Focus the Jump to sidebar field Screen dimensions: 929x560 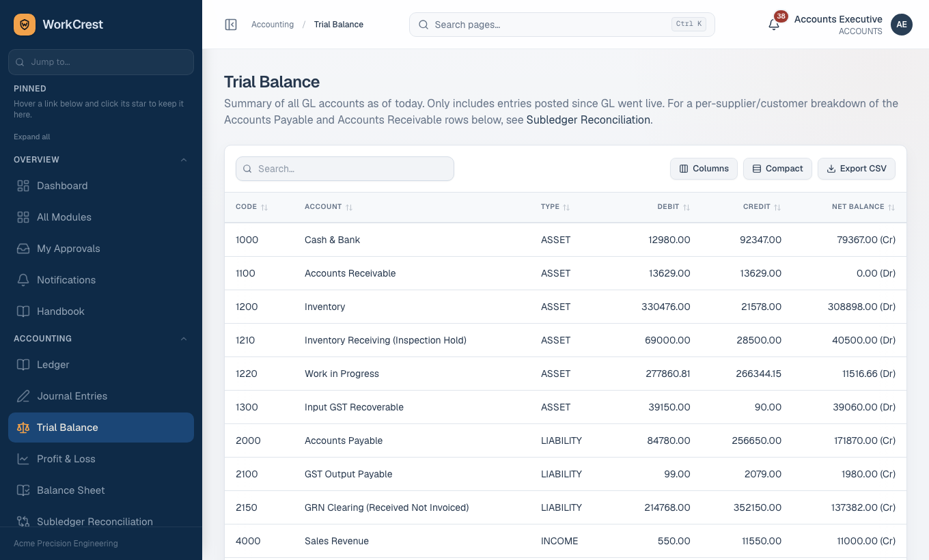click(101, 61)
